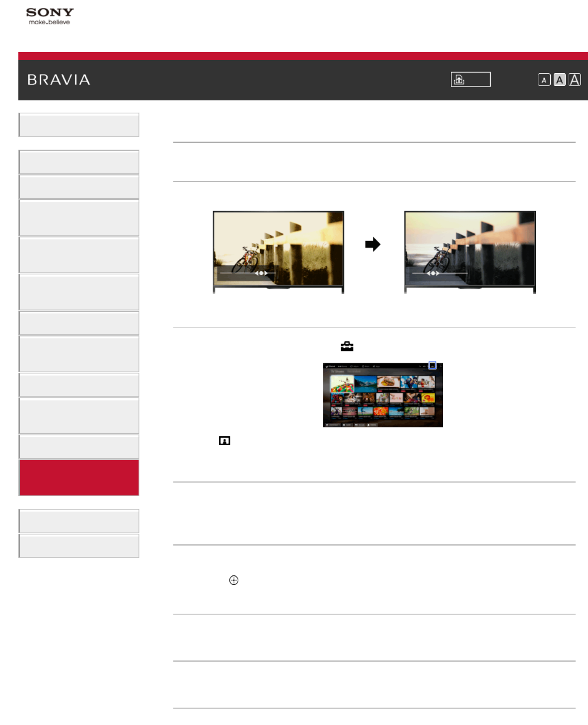
Task: Click the toolbox settings icon
Action: pos(347,346)
